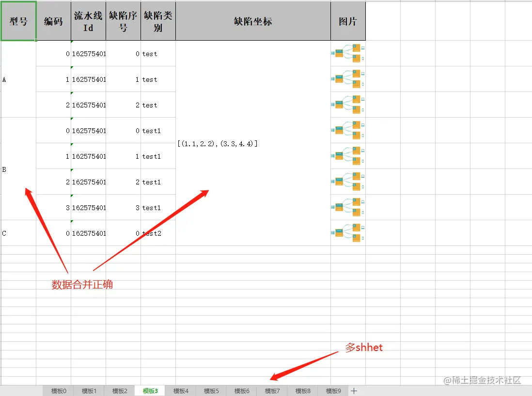Image resolution: width=532 pixels, height=396 pixels.
Task: Select the pipeline Id cell in the test2 row
Action: [x=88, y=233]
